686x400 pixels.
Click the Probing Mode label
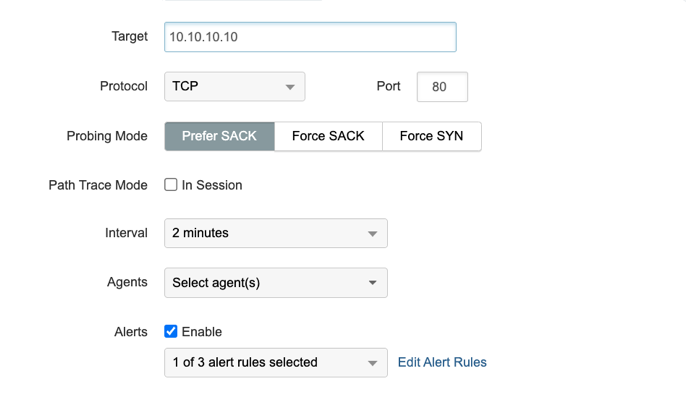(x=108, y=136)
